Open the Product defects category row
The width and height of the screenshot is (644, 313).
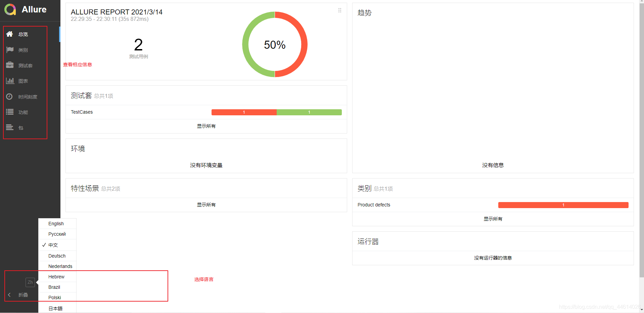(x=493, y=205)
